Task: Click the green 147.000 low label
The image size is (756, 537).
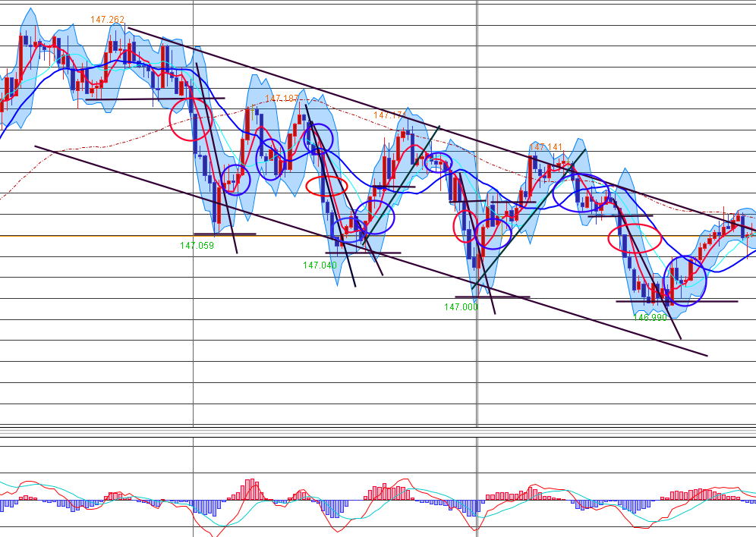Action: pyautogui.click(x=461, y=307)
